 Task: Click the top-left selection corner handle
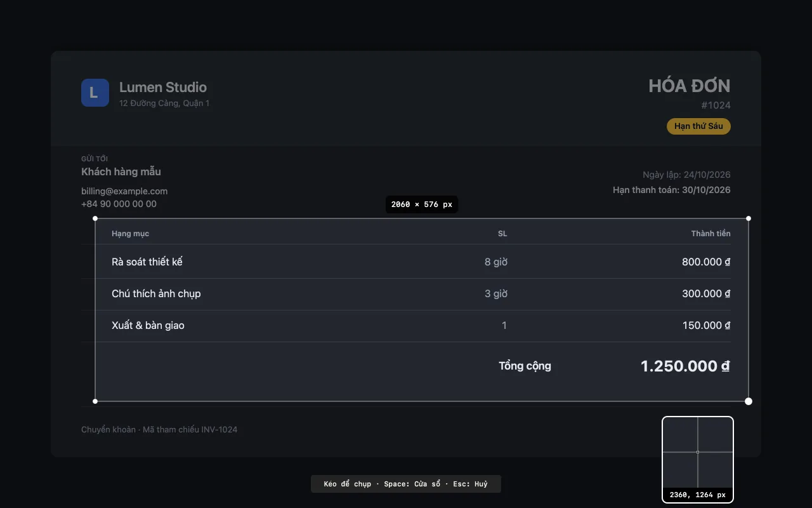coord(95,218)
